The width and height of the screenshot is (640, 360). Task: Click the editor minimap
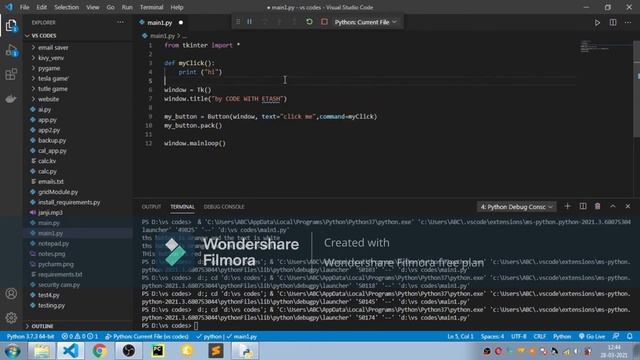point(605,47)
